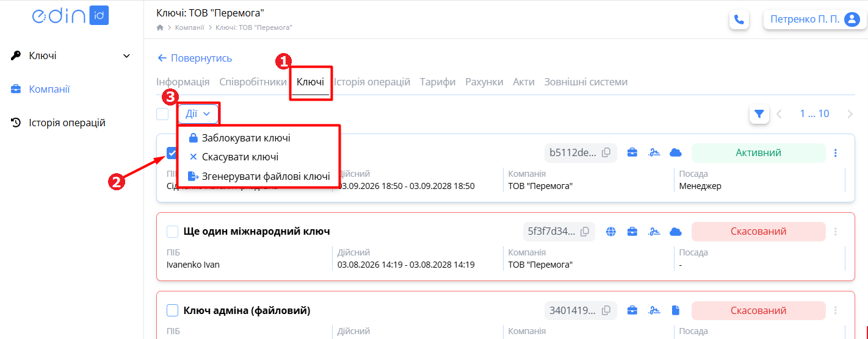Screen dimensions: 868x339
Task: Expand the Ключі sidebar chevron
Action: [127, 56]
